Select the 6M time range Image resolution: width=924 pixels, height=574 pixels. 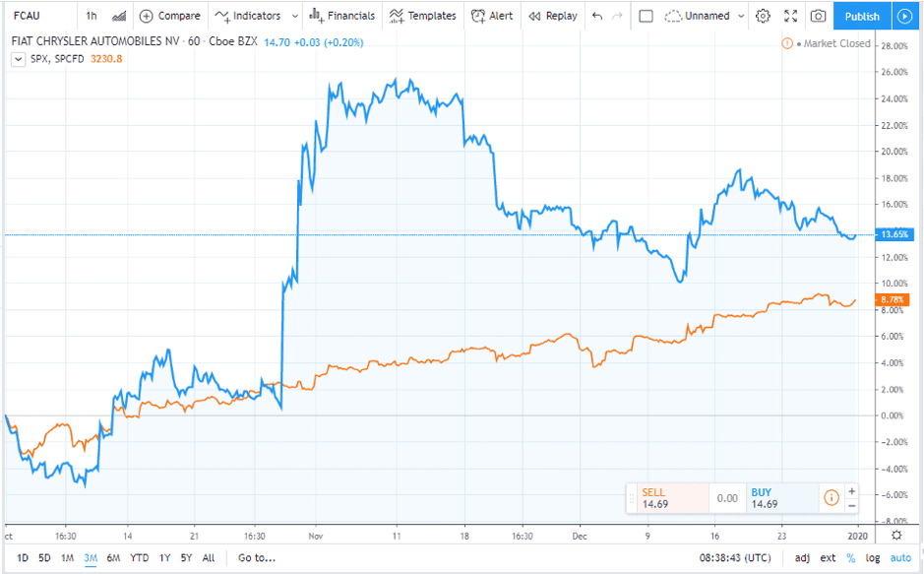click(113, 558)
